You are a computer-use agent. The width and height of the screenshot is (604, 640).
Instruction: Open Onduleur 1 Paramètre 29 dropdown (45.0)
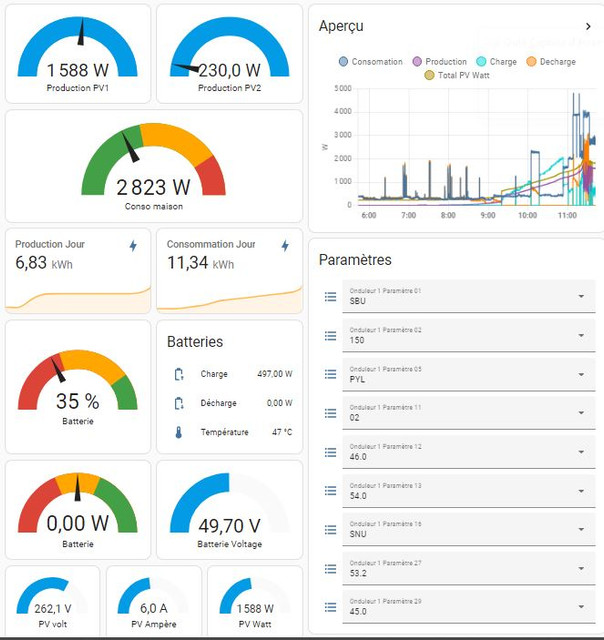[469, 607]
